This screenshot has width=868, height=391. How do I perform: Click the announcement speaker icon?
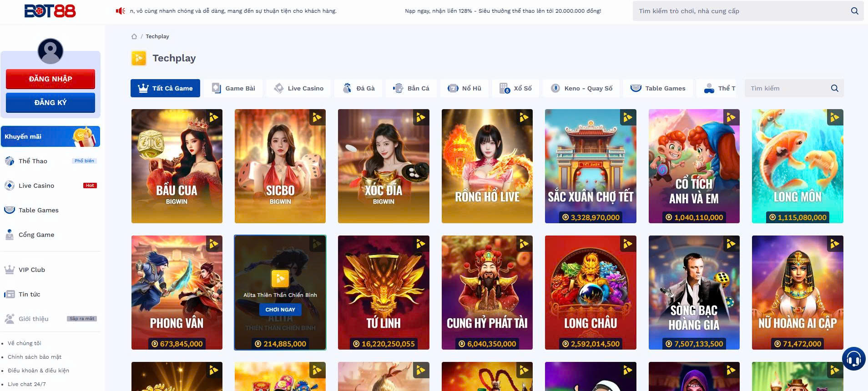pos(120,11)
